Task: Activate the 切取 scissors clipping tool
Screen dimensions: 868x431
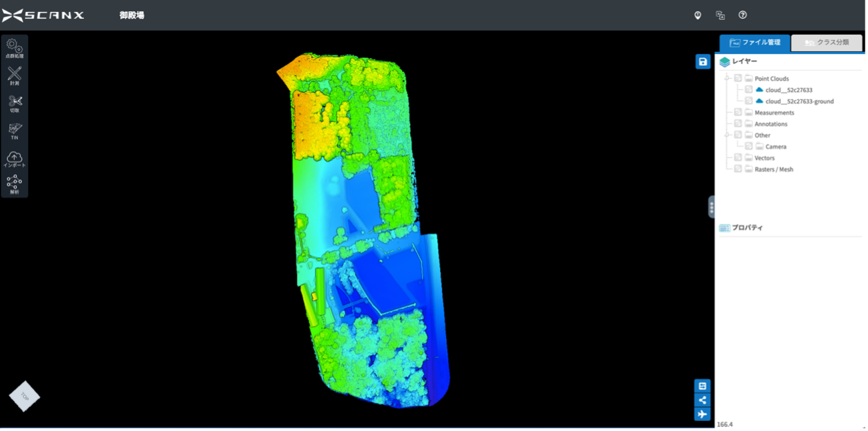Action: click(14, 103)
